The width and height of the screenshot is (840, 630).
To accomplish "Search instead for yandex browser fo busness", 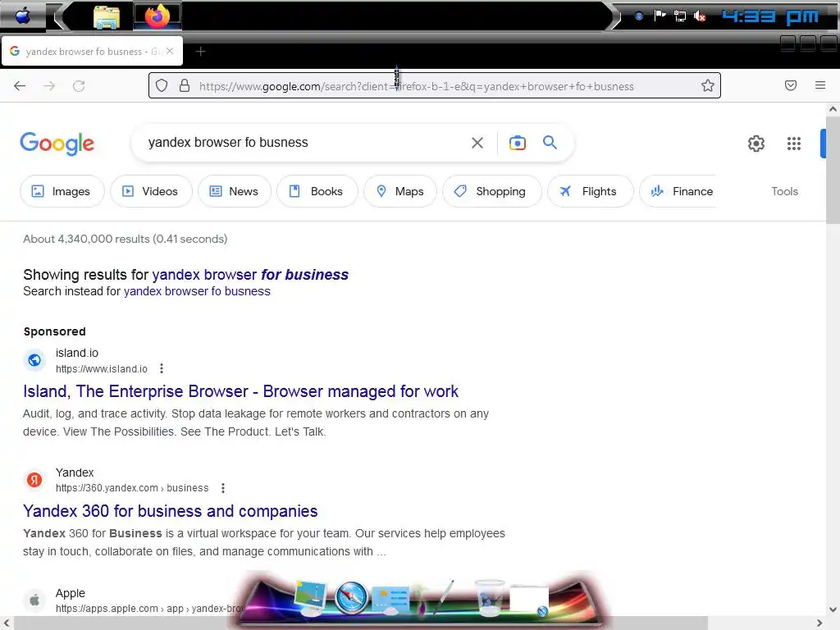I will [197, 291].
